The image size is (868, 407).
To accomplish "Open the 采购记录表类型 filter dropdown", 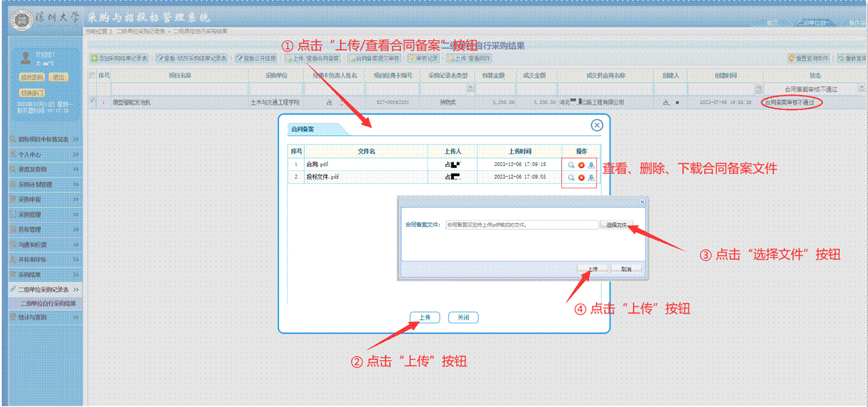I will pyautogui.click(x=470, y=89).
